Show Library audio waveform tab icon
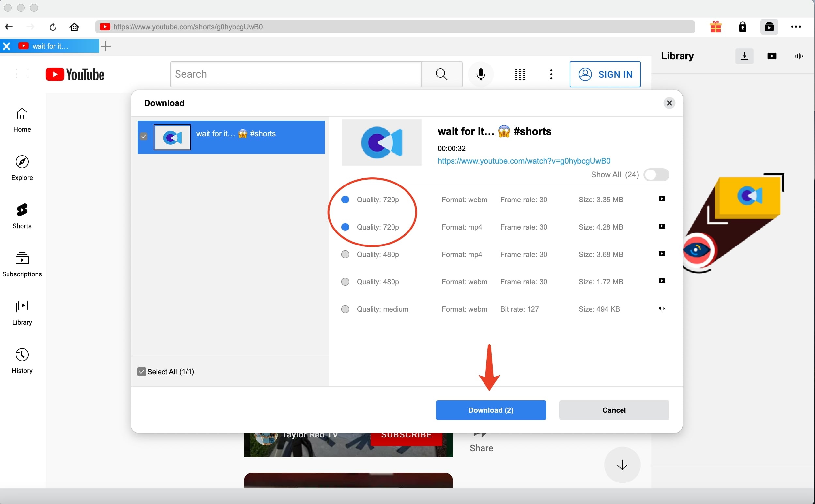815x504 pixels. (x=799, y=56)
